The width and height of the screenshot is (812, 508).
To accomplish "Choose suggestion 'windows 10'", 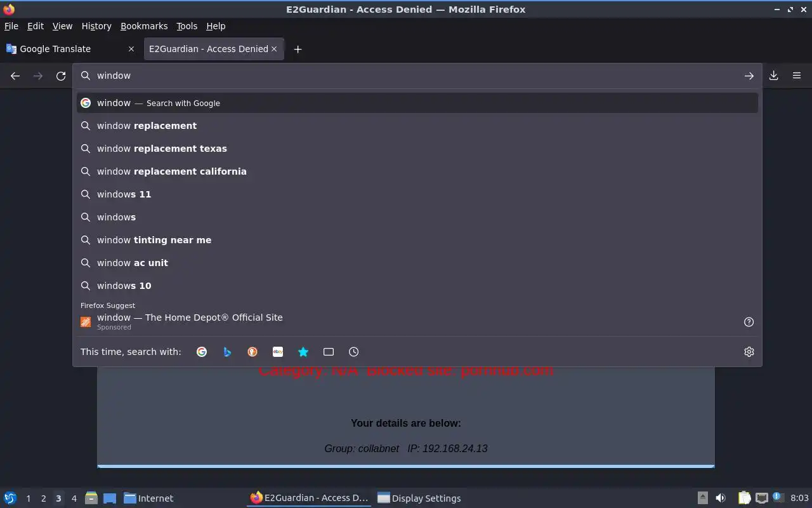I will (x=417, y=286).
